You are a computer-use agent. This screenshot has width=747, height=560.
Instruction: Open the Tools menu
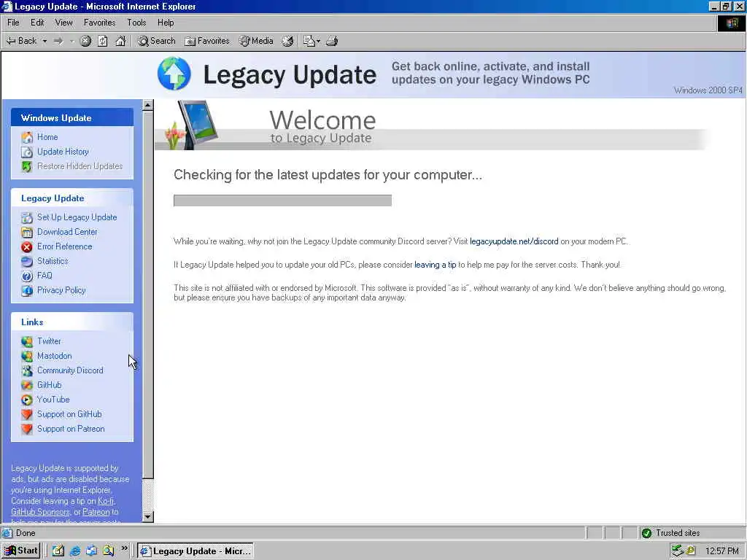pyautogui.click(x=136, y=23)
